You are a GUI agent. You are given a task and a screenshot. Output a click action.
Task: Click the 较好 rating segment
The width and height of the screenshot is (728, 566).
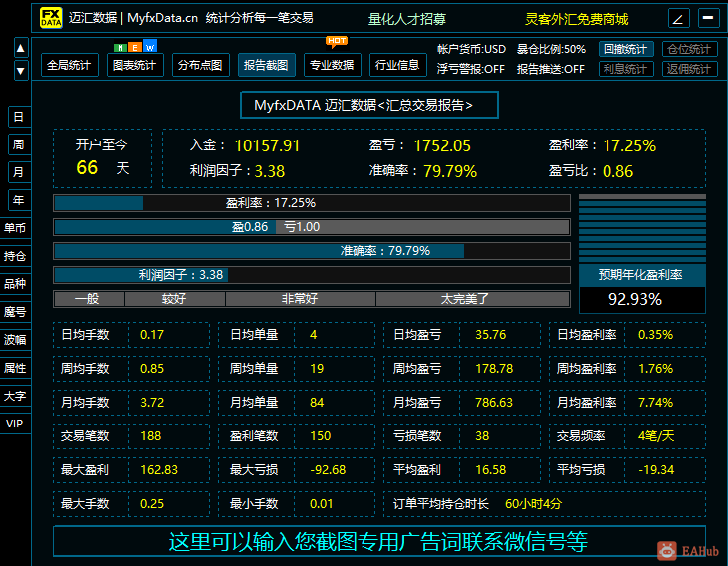coord(175,299)
